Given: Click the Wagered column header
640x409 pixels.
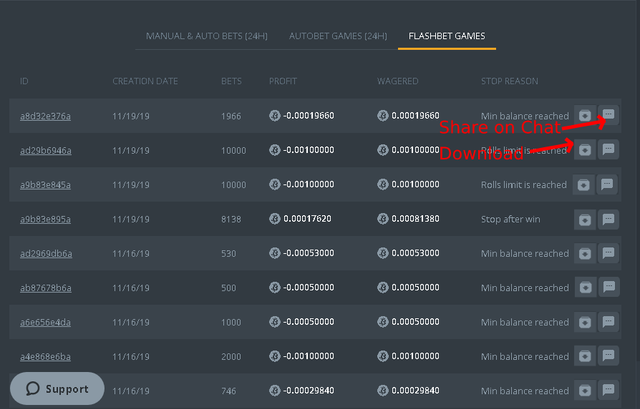Looking at the screenshot, I should (x=398, y=81).
